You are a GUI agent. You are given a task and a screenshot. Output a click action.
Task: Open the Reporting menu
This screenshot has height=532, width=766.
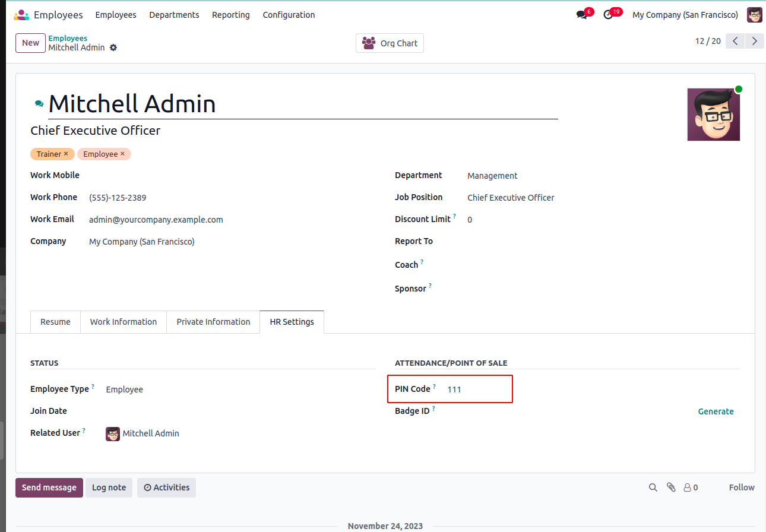pos(230,15)
